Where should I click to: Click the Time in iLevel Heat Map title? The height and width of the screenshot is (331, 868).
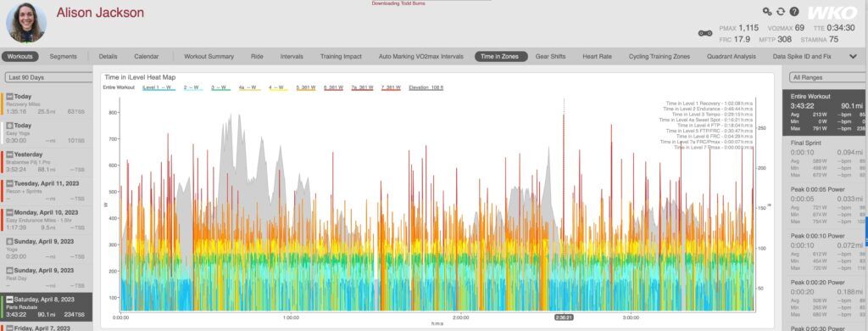(x=140, y=77)
